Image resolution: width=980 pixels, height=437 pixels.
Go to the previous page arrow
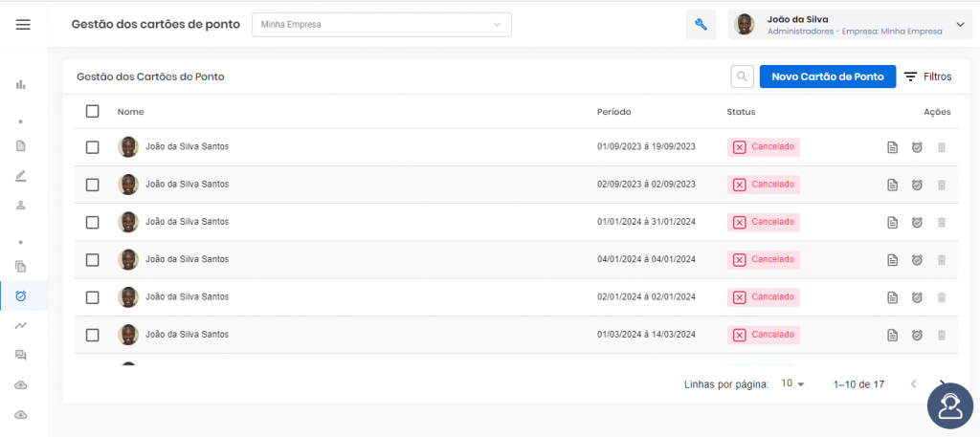point(914,384)
